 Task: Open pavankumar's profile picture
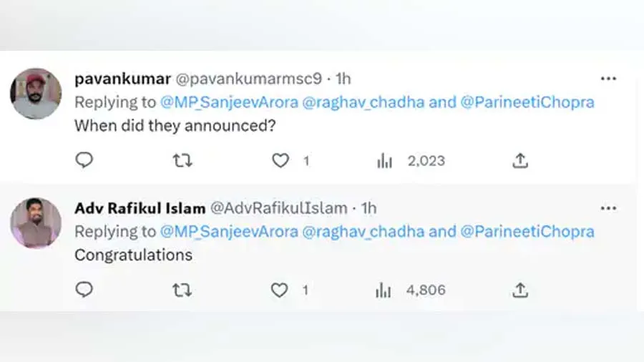tap(36, 94)
